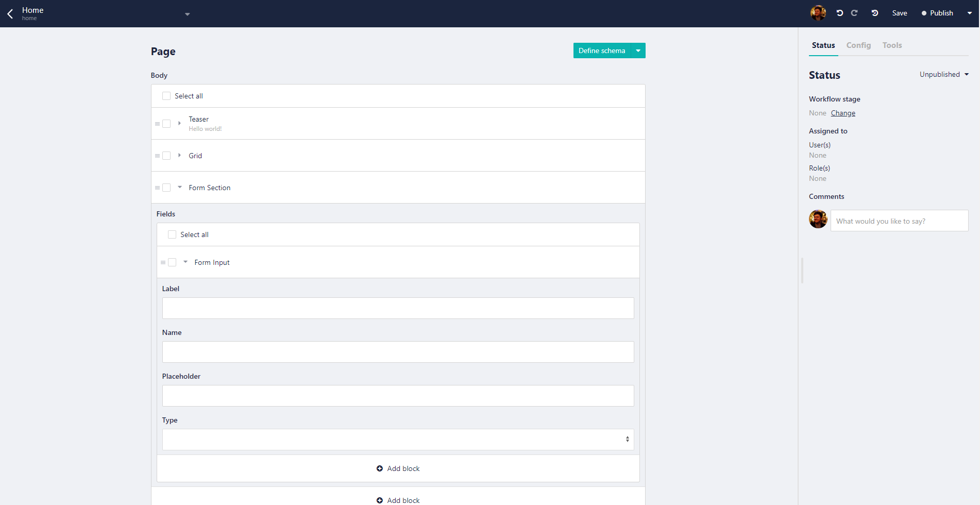Screen dimensions: 980x505
Task: Click the redo icon in the top bar
Action: tap(854, 12)
